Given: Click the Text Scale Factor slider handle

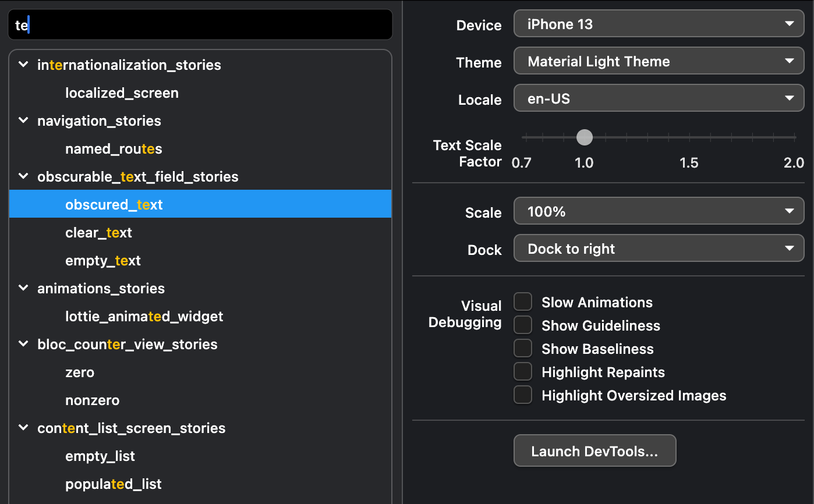Looking at the screenshot, I should 584,137.
